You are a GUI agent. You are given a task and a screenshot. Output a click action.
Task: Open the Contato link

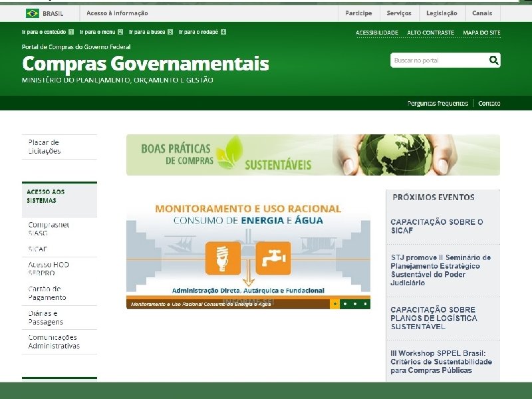[x=489, y=103]
